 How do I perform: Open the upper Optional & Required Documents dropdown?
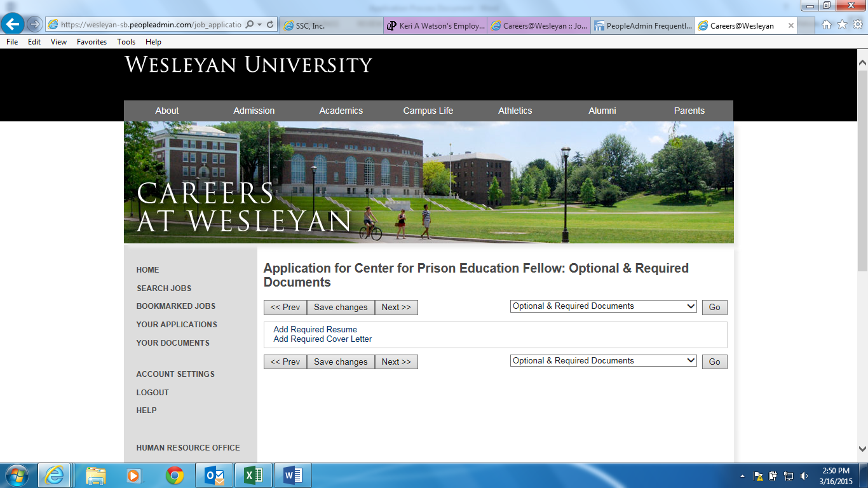point(604,306)
